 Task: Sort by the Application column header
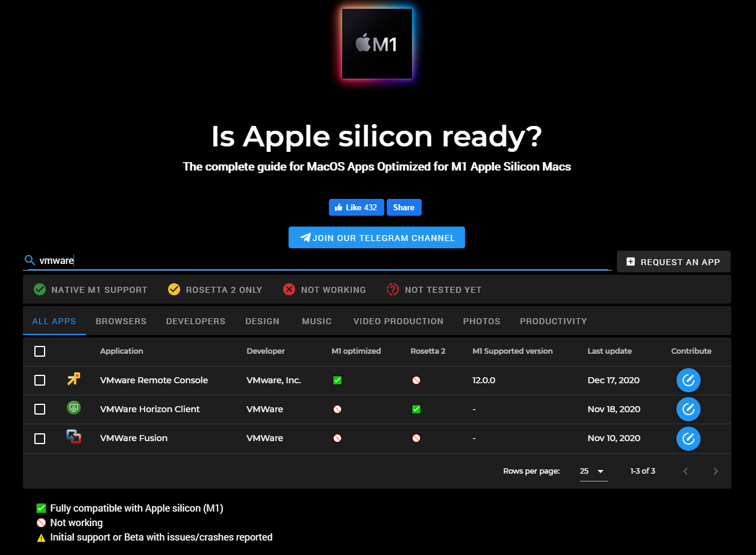click(x=122, y=351)
